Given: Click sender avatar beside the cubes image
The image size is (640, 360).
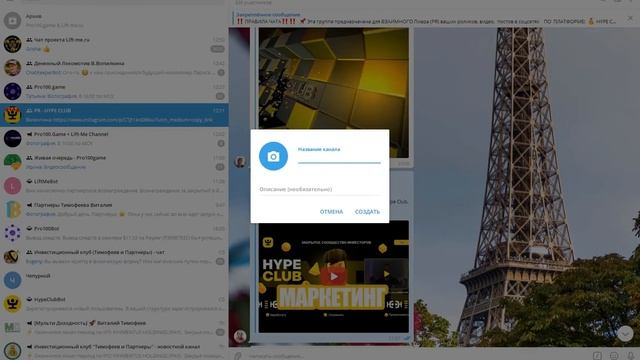Looking at the screenshot, I should tap(240, 162).
